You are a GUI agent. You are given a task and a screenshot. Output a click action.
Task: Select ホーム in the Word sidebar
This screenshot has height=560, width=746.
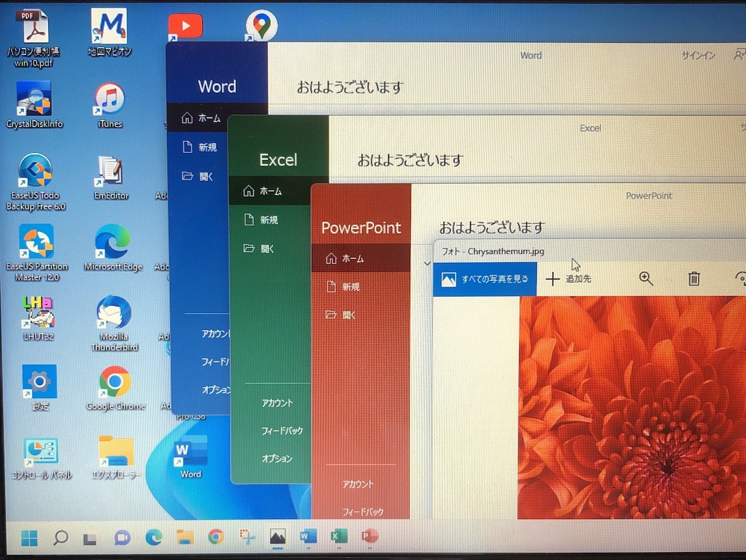coord(201,119)
